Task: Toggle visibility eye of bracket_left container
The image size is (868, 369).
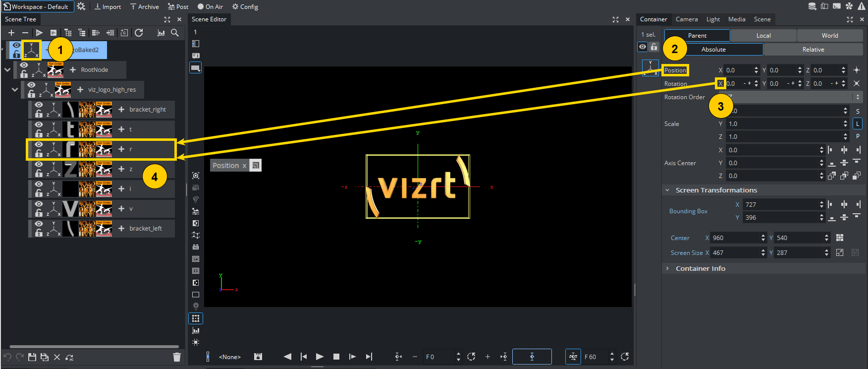Action: tap(39, 224)
